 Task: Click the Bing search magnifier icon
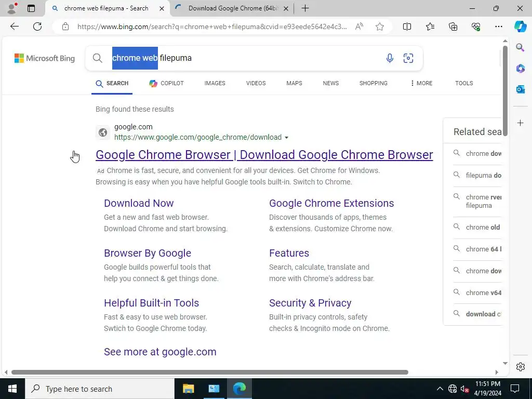97,58
